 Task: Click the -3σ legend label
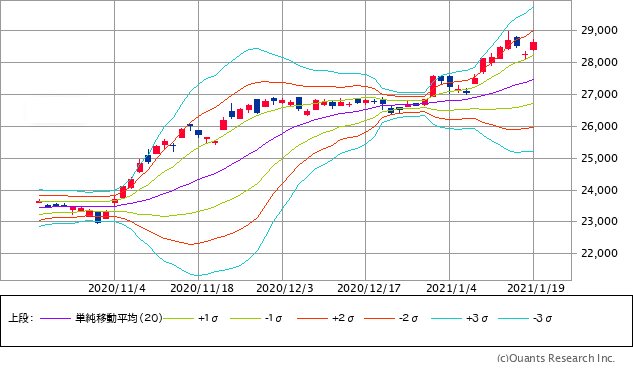542,318
